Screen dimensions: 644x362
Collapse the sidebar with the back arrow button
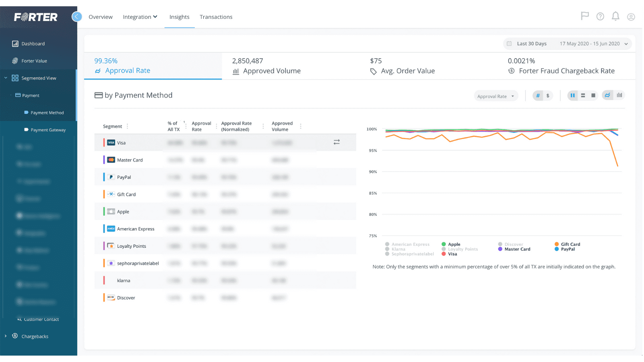click(76, 16)
